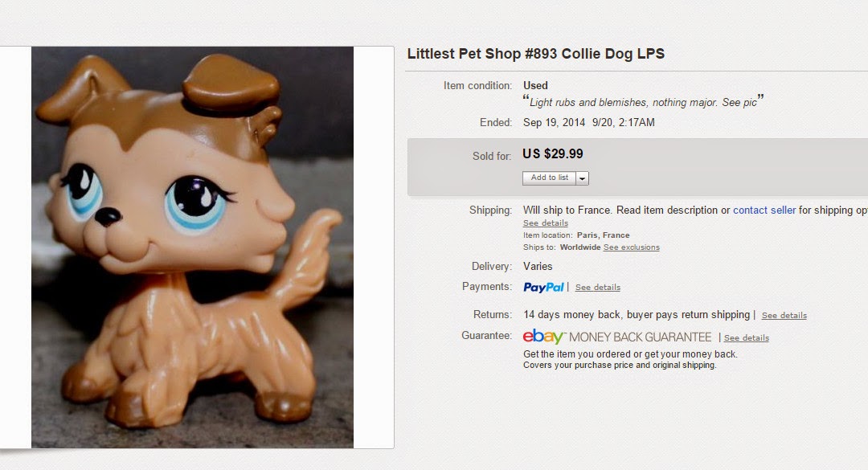Viewport: 868px width, 470px height.
Task: Click the Worldwide ships-to text
Action: click(x=579, y=247)
